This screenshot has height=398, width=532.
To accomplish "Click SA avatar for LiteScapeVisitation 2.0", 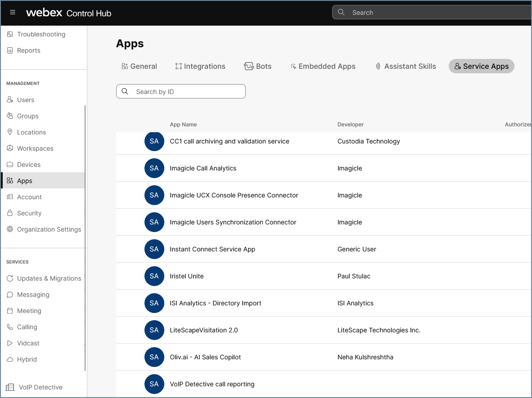I will 154,330.
